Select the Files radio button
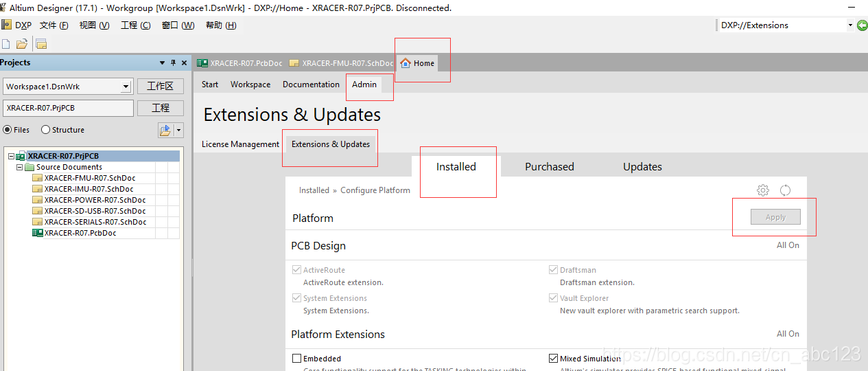 [x=8, y=130]
